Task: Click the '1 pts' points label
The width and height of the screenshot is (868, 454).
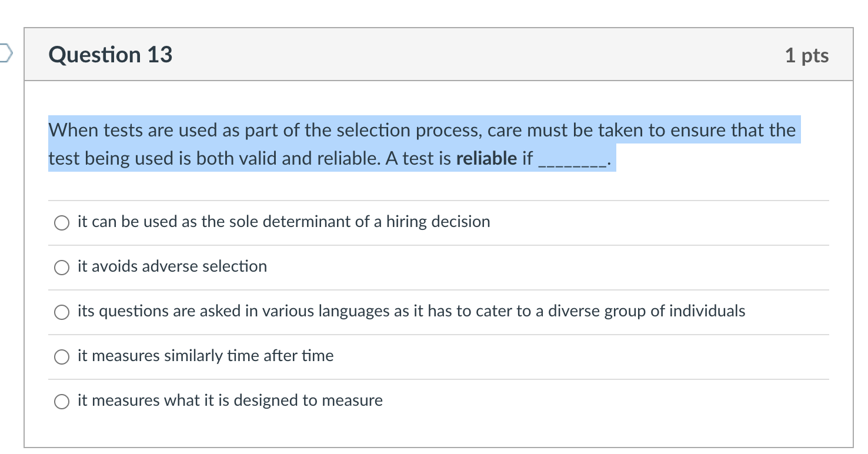Action: (x=807, y=55)
